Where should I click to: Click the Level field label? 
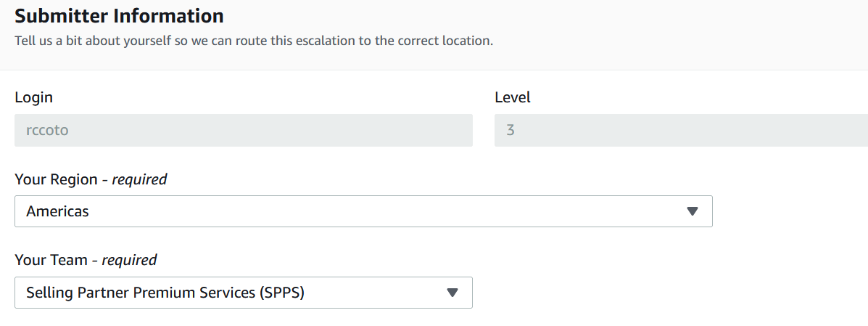513,97
